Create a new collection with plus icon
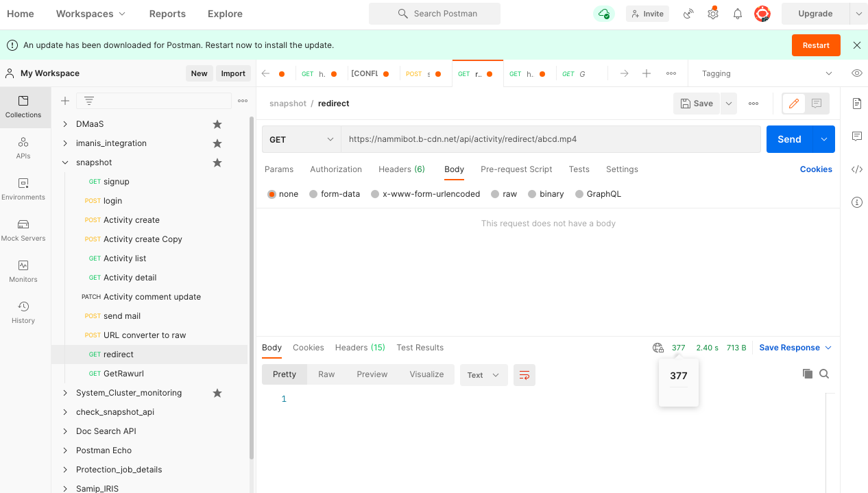 pyautogui.click(x=65, y=101)
